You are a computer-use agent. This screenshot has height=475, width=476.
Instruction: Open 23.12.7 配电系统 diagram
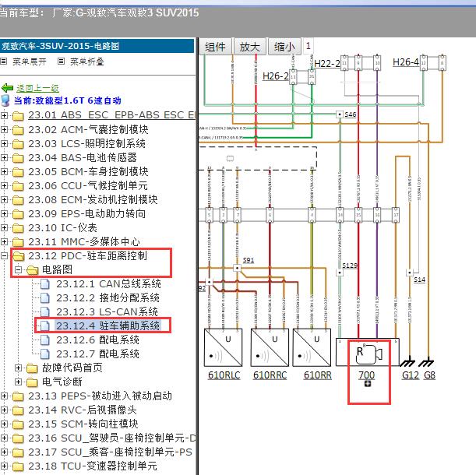pos(97,354)
